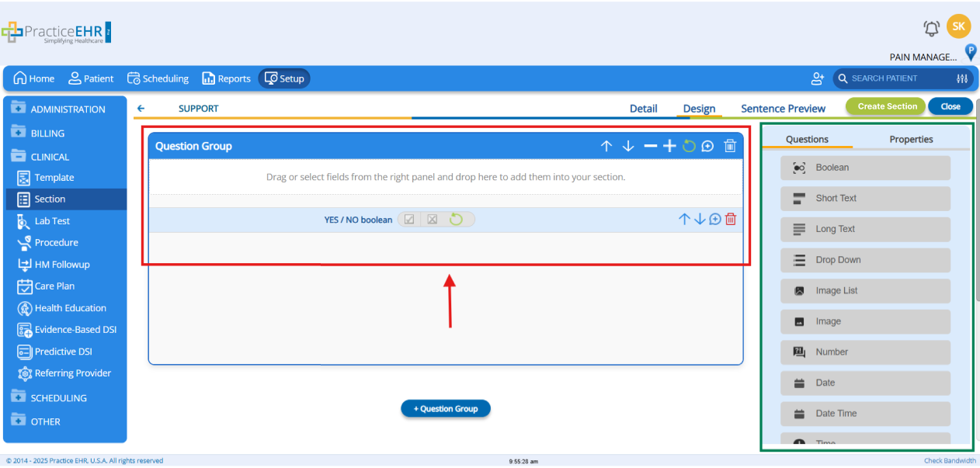
Task: Click the Create Section button
Action: pyautogui.click(x=886, y=106)
